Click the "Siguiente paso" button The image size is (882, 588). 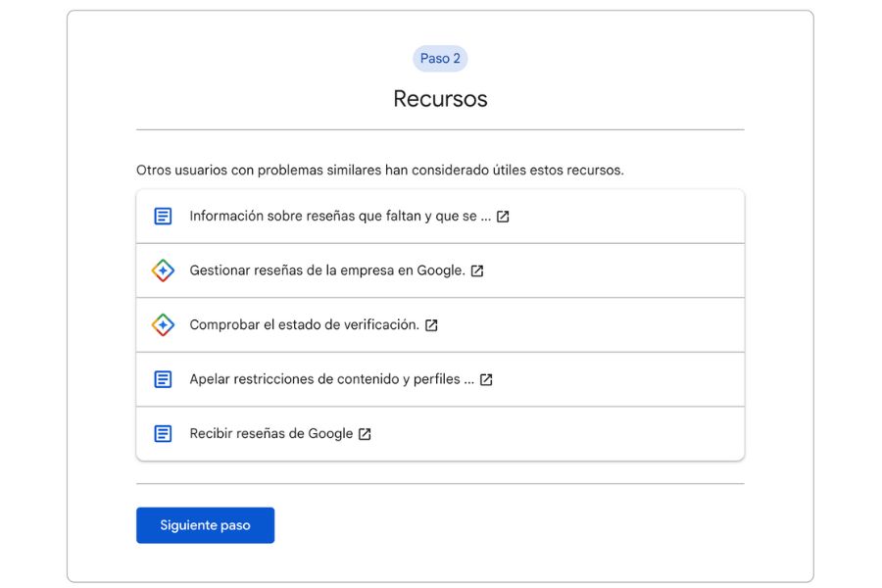(206, 525)
